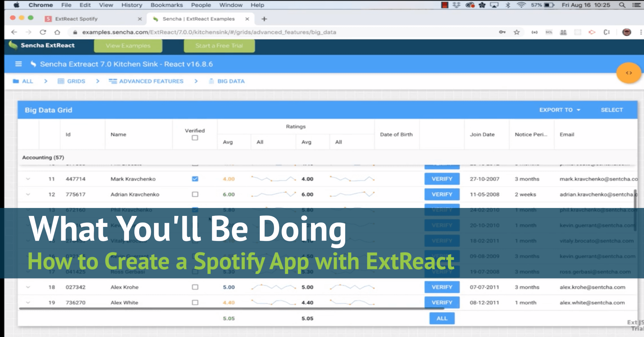Click the AirPlay display icon
Viewport: 644px width, 337px height.
[494, 5]
